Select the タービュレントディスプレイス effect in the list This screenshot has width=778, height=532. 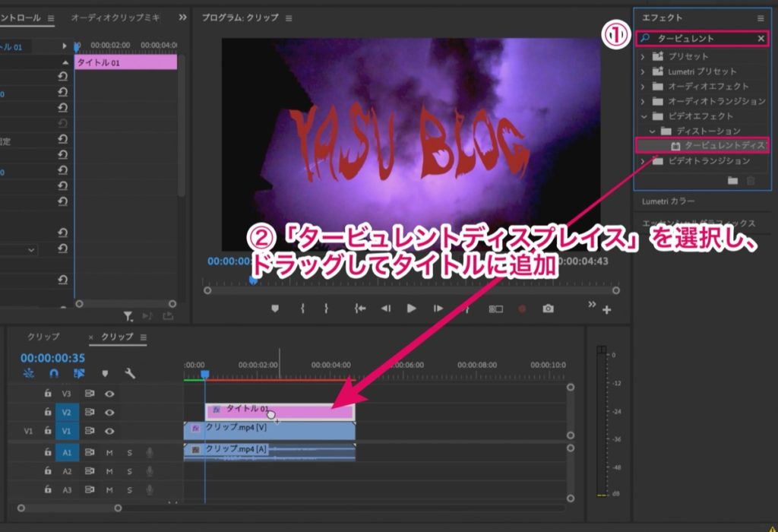tap(704, 145)
